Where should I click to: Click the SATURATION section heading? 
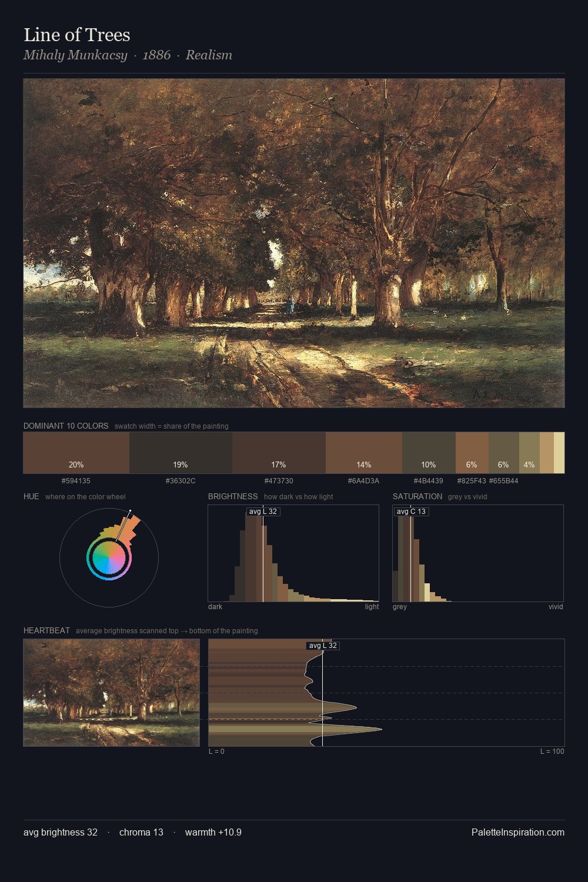(x=417, y=496)
